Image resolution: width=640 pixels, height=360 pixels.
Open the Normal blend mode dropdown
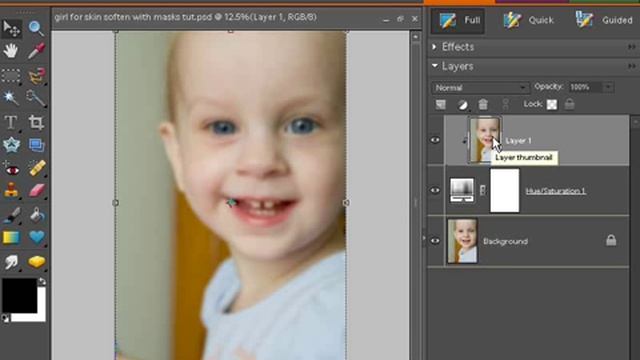click(x=480, y=88)
